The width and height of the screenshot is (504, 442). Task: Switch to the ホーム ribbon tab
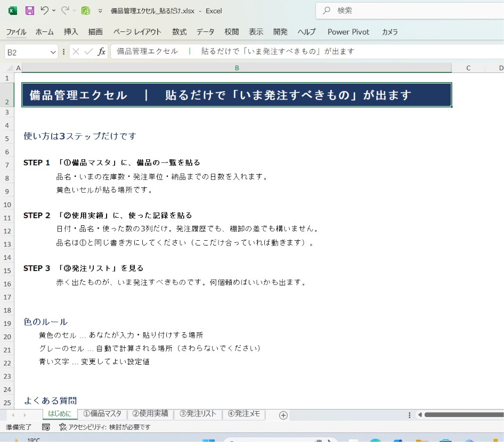44,32
